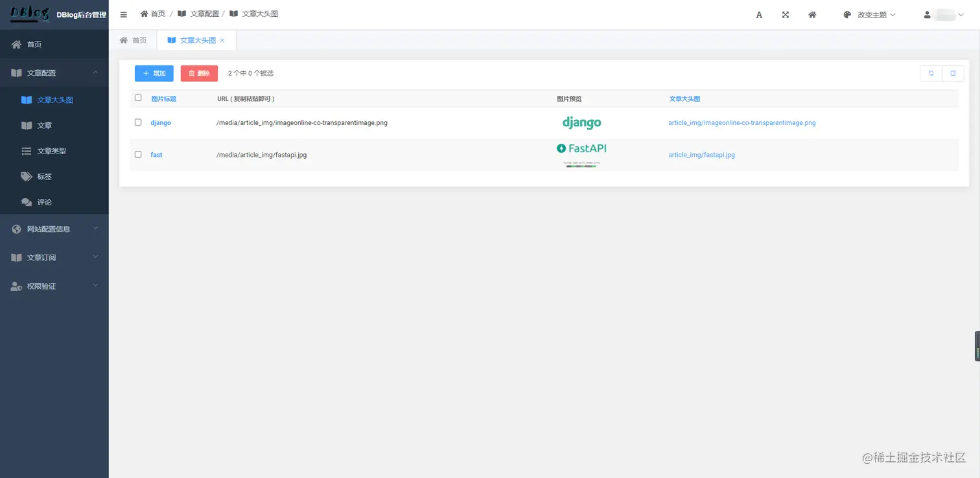
Task: Click the URL (复制粘贴即可) header
Action: (246, 99)
